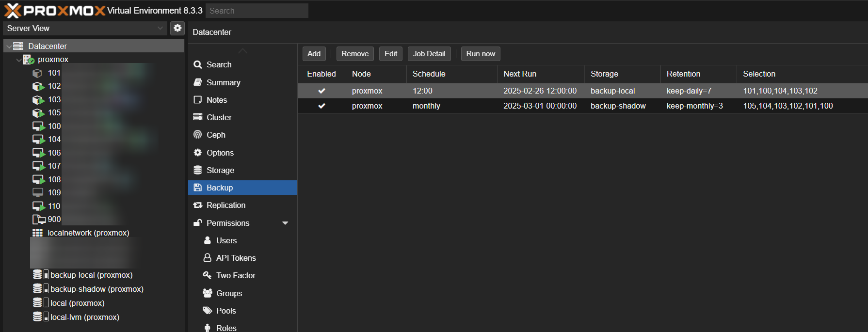Image resolution: width=868 pixels, height=332 pixels.
Task: Select template 900 icon in tree
Action: pyautogui.click(x=38, y=220)
